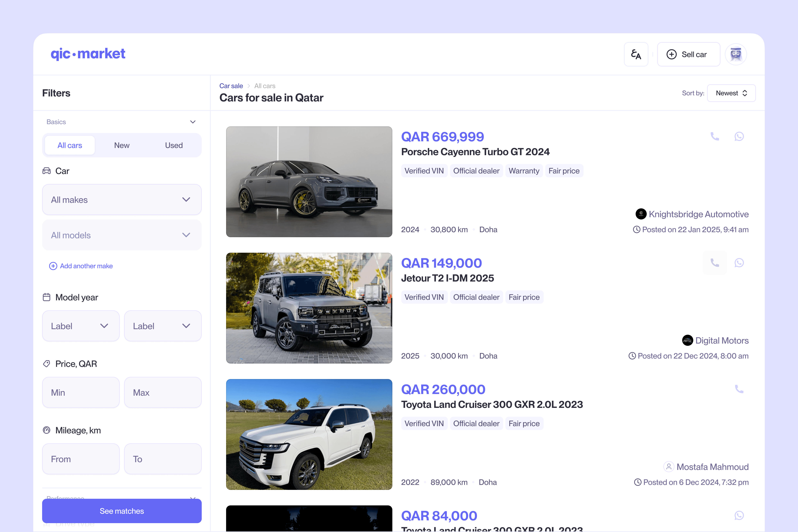798x532 pixels.
Task: Click the See matches button
Action: tap(122, 511)
